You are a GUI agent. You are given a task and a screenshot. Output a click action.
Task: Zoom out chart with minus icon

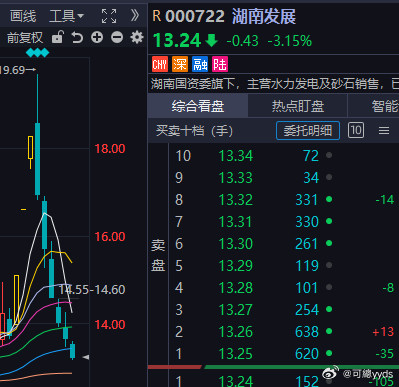tap(117, 37)
